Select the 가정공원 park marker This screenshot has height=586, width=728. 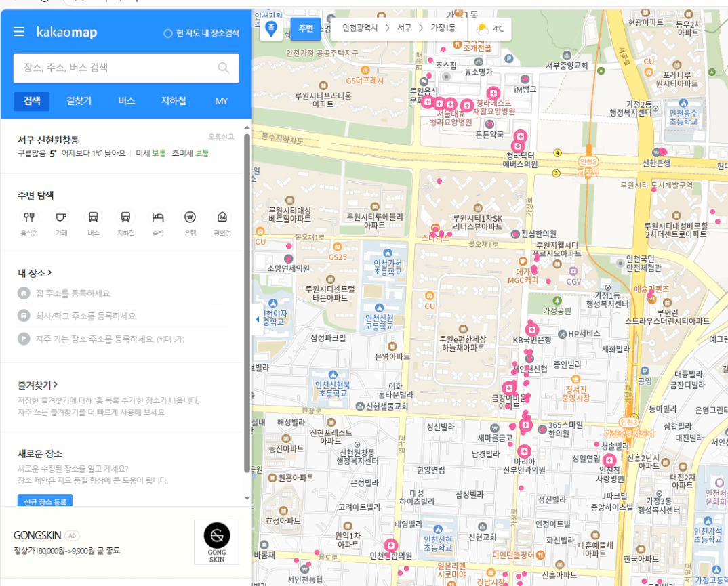557,301
